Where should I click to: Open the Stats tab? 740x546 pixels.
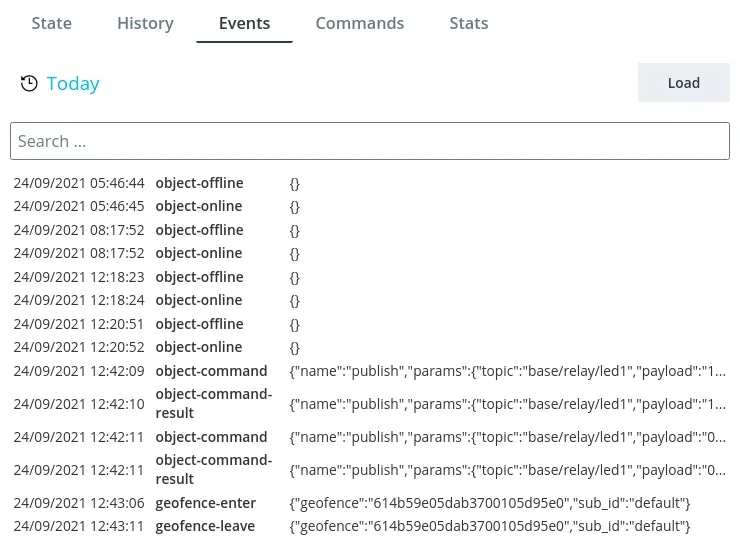469,23
